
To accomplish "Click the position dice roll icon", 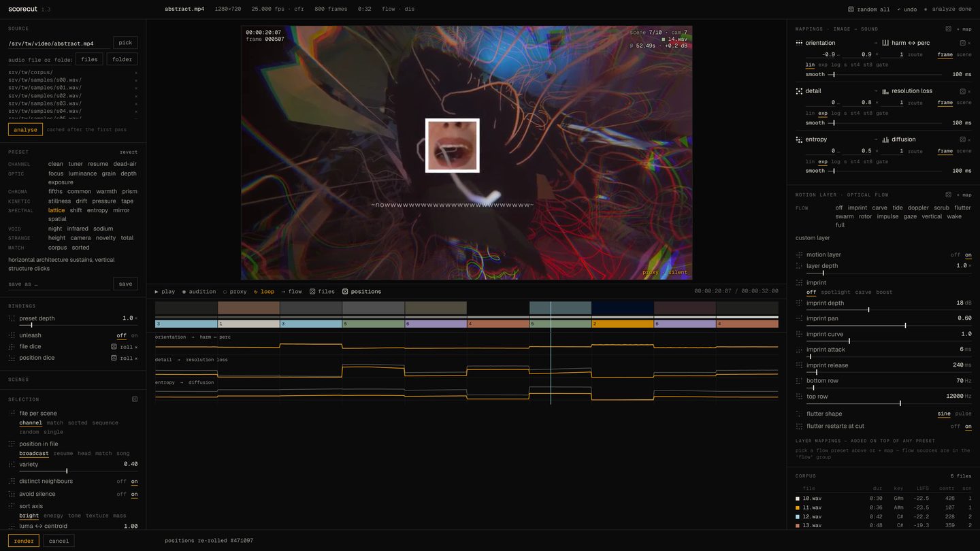I will click(114, 358).
